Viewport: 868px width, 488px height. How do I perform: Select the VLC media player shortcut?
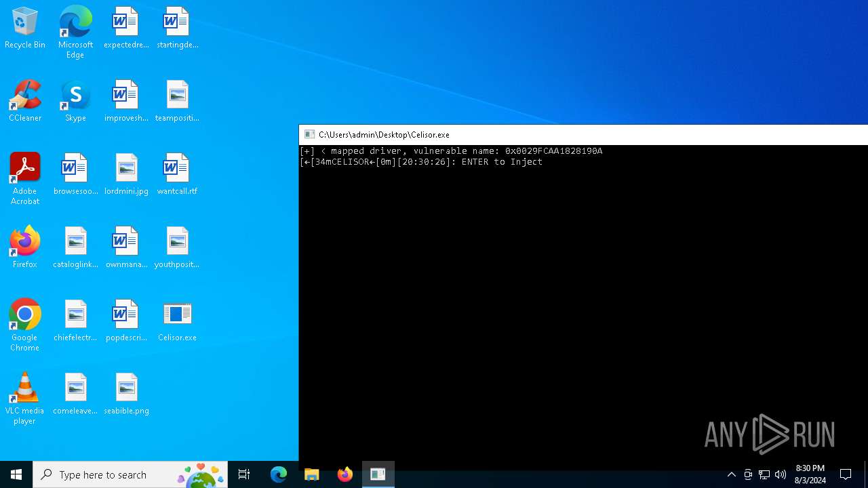click(x=25, y=399)
